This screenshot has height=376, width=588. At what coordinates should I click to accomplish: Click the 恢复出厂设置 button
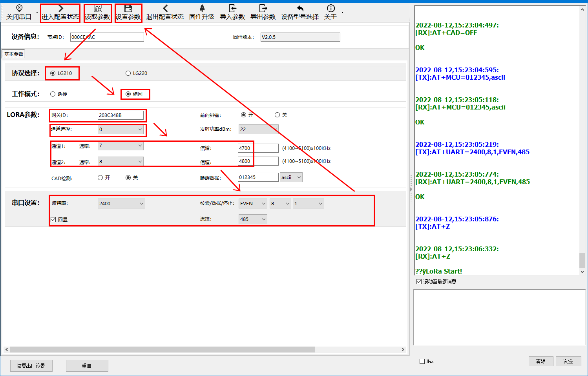pos(31,366)
